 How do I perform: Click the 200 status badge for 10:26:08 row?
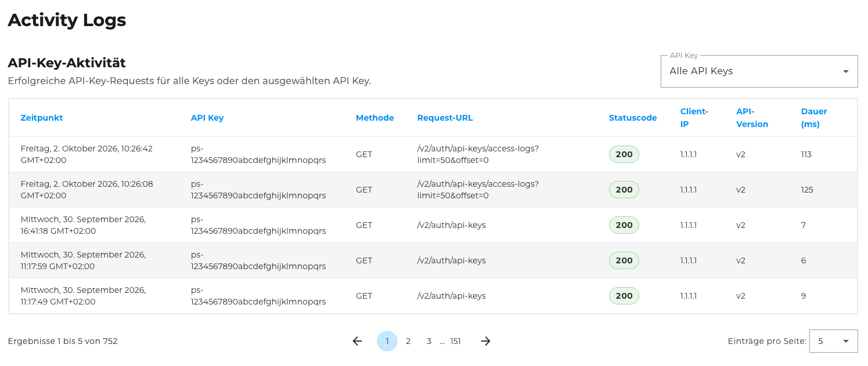pos(624,190)
